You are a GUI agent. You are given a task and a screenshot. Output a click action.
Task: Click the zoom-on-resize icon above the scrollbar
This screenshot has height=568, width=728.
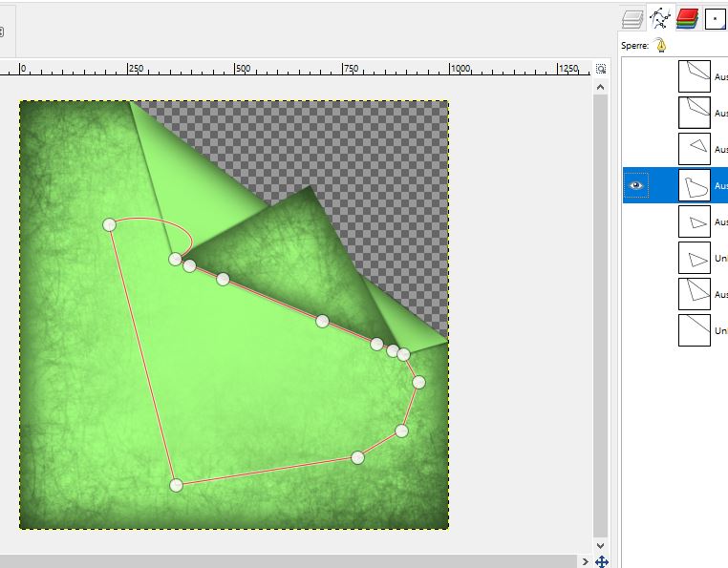601,69
